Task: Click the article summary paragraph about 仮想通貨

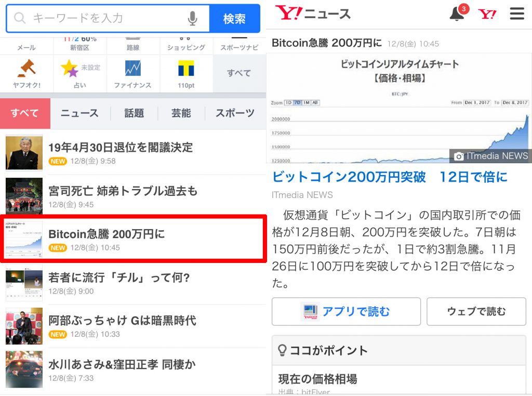Action: click(x=396, y=249)
